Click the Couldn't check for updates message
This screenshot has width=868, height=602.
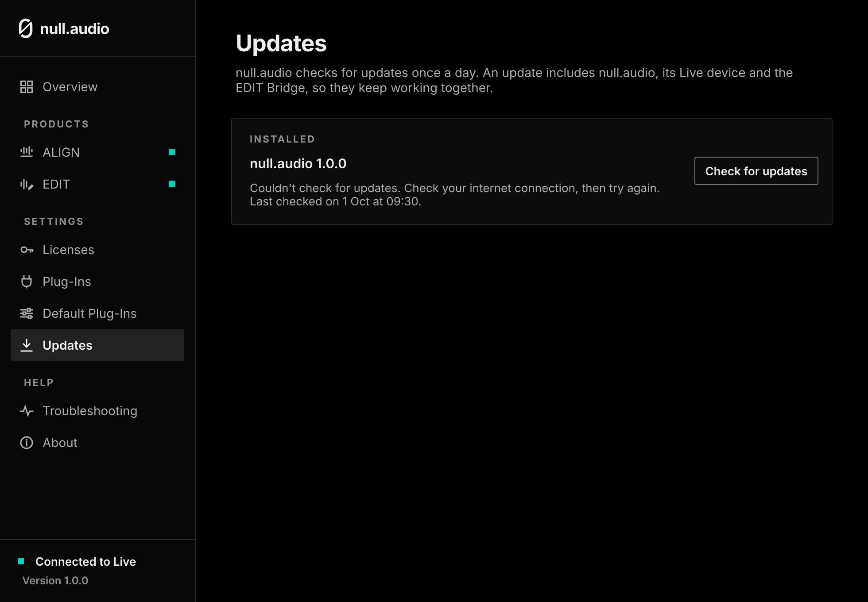pos(455,188)
